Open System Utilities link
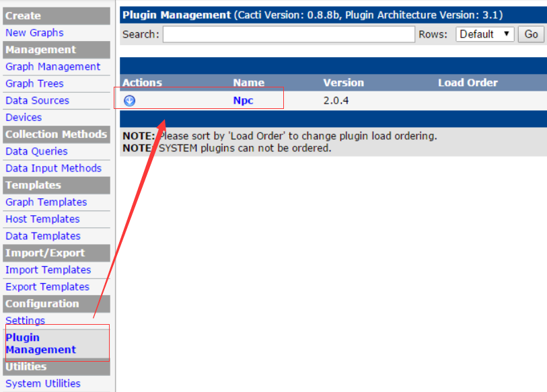 43,384
